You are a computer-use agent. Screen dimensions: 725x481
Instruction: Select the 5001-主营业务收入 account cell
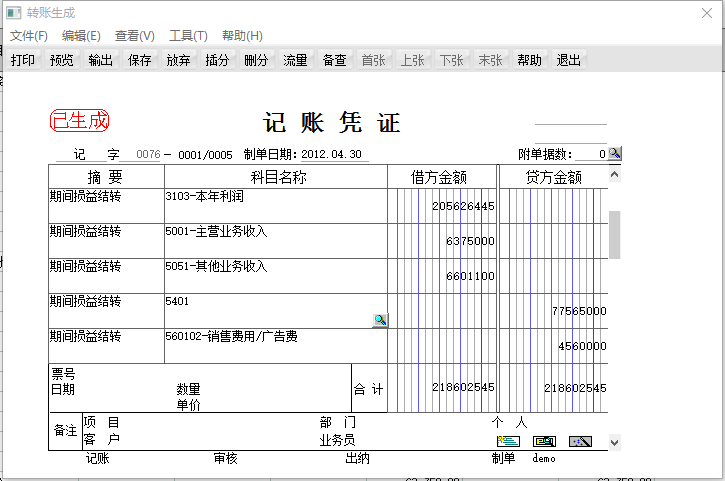pyautogui.click(x=276, y=241)
